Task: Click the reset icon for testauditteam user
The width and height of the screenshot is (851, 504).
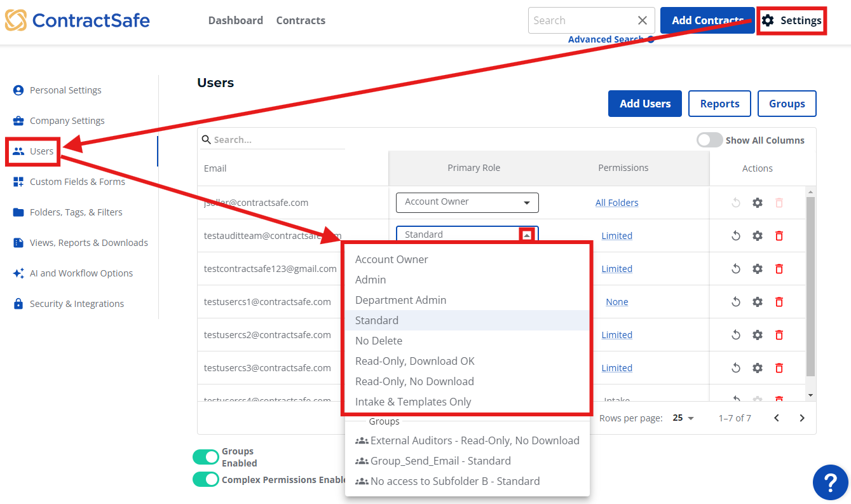Action: pos(735,235)
